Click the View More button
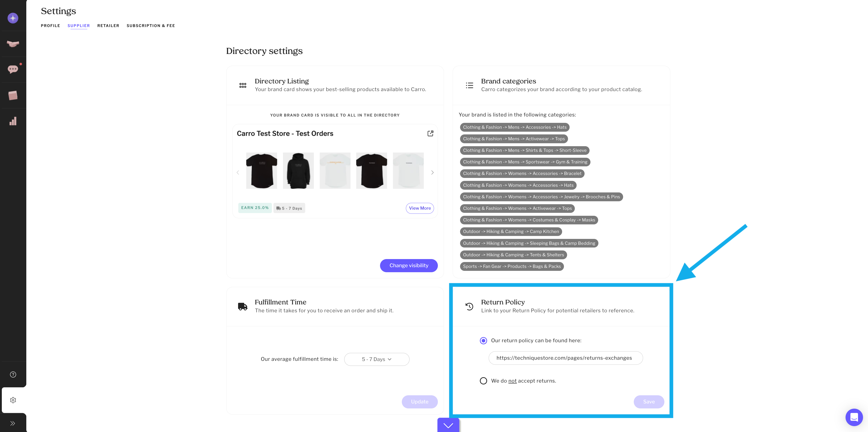Image resolution: width=868 pixels, height=432 pixels. tap(419, 208)
